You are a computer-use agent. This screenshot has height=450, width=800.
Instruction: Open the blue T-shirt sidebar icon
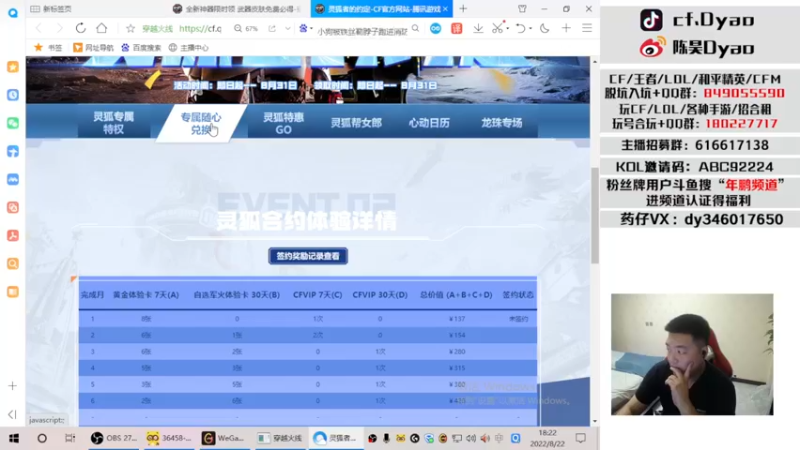[13, 151]
